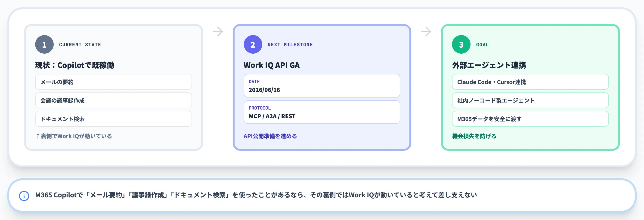Click the PROTOCOL label
Image resolution: width=644 pixels, height=220 pixels.
tap(260, 108)
